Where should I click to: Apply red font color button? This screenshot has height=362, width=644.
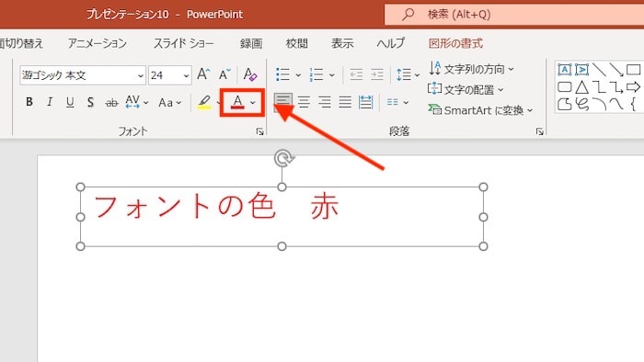(x=237, y=102)
